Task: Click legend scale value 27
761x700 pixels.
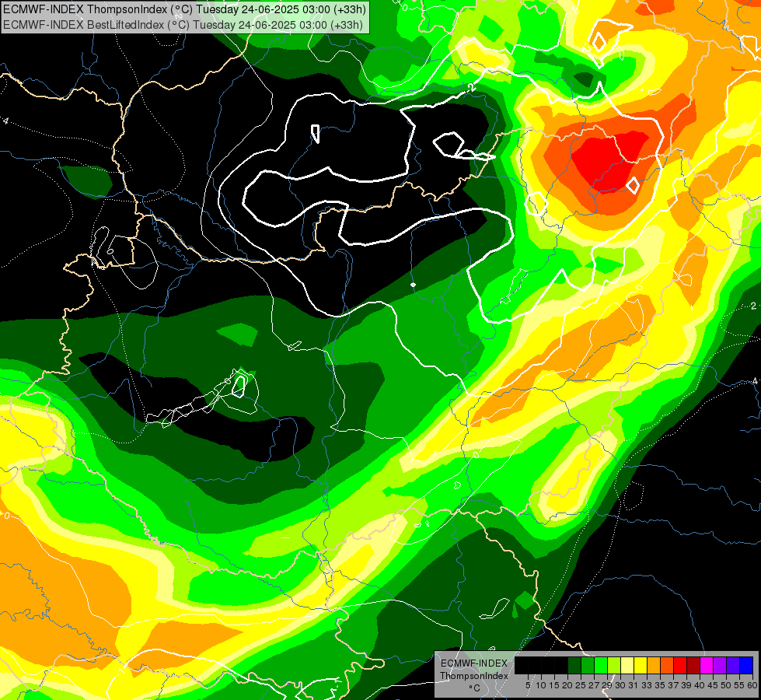Action: pos(594,685)
